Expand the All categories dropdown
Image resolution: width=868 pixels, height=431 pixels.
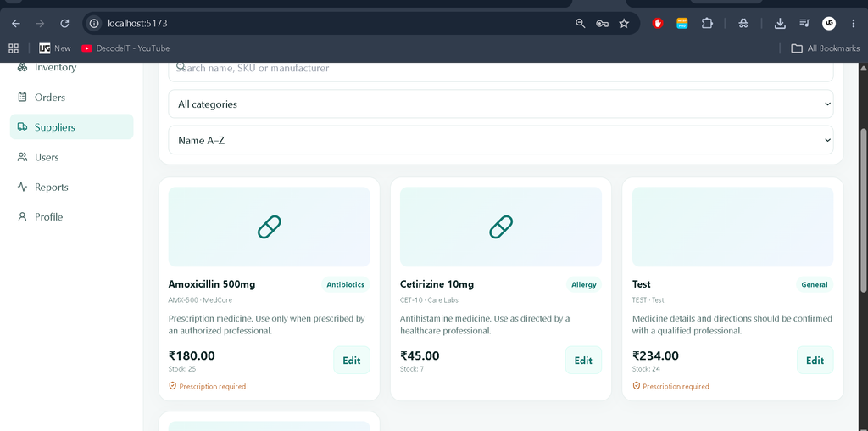point(500,104)
